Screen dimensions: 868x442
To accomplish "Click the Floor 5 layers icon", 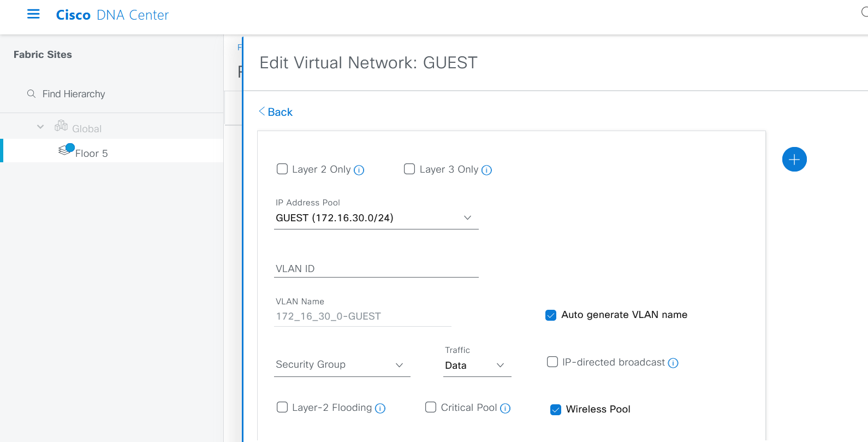I will click(x=66, y=149).
